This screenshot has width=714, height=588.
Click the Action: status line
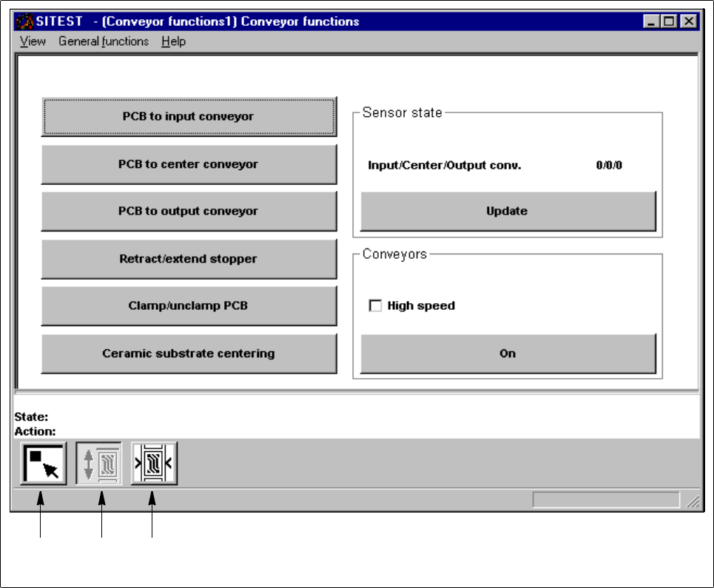click(x=35, y=431)
